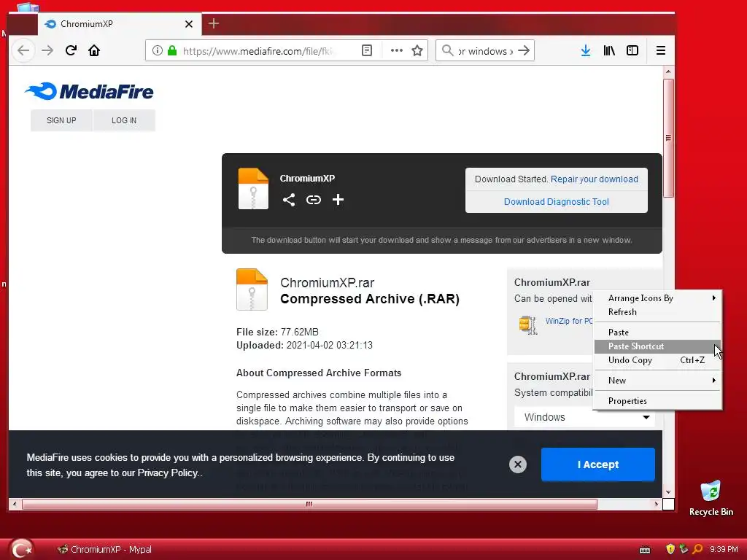Expand the Windows system compatibility dropdown

pyautogui.click(x=584, y=417)
